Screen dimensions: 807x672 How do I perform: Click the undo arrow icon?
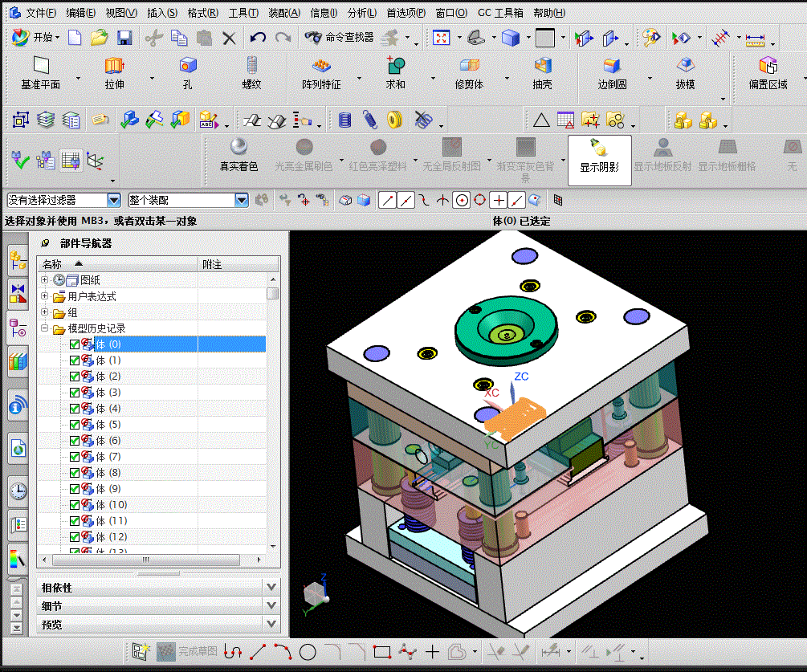pos(257,38)
